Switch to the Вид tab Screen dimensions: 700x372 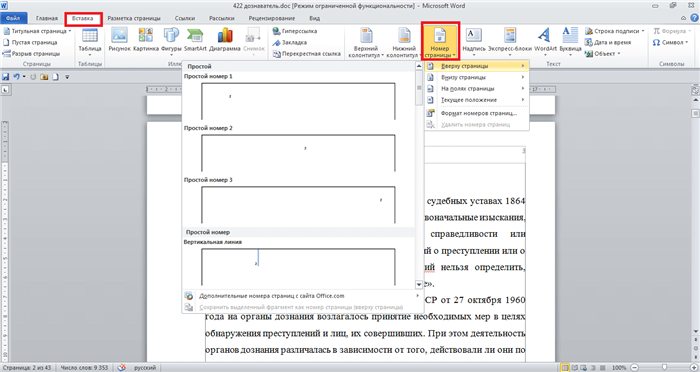coord(314,18)
